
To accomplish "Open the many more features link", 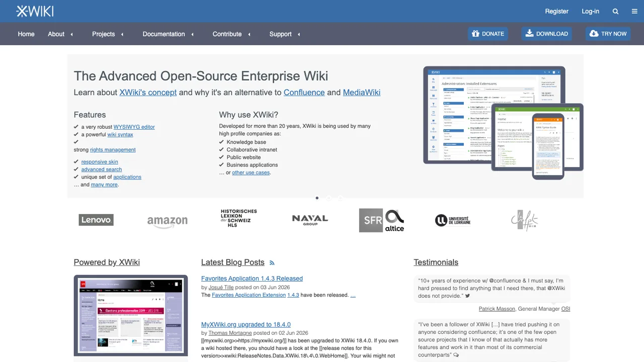I will [104, 185].
